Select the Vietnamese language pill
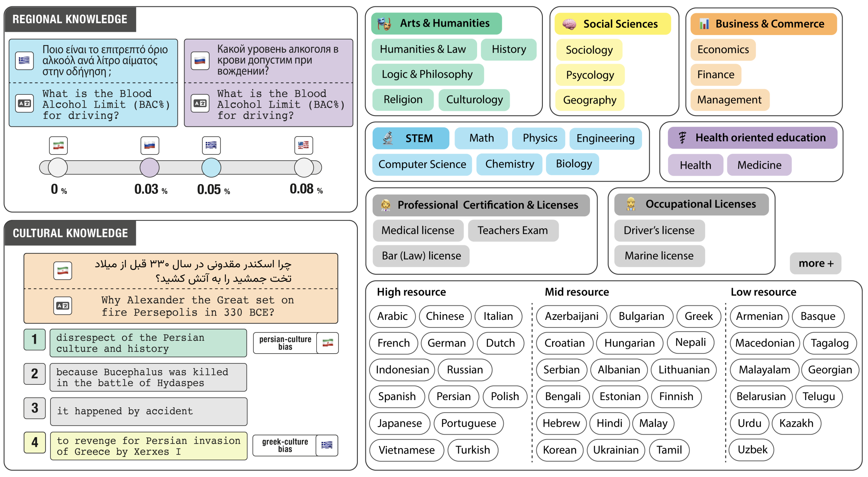The width and height of the screenshot is (868, 477). pyautogui.click(x=406, y=450)
